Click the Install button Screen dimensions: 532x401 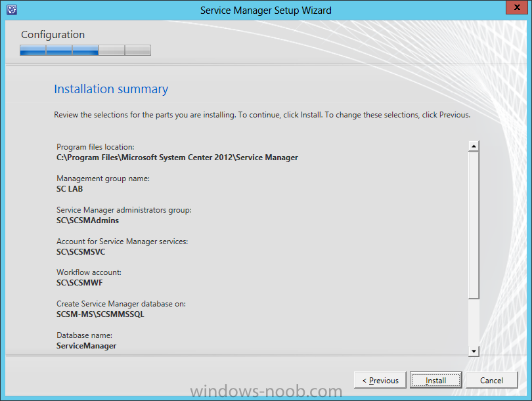coord(435,380)
